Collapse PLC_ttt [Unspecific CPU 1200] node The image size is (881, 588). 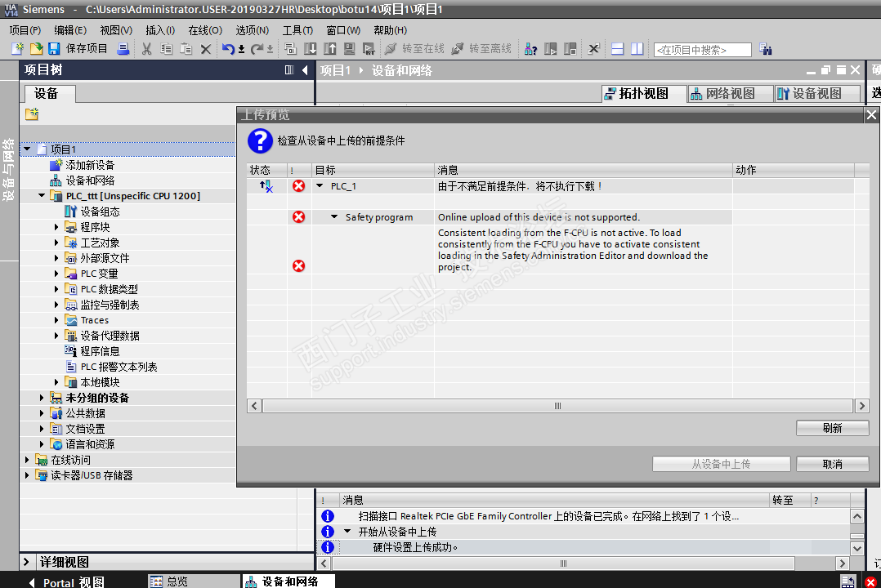(x=42, y=195)
